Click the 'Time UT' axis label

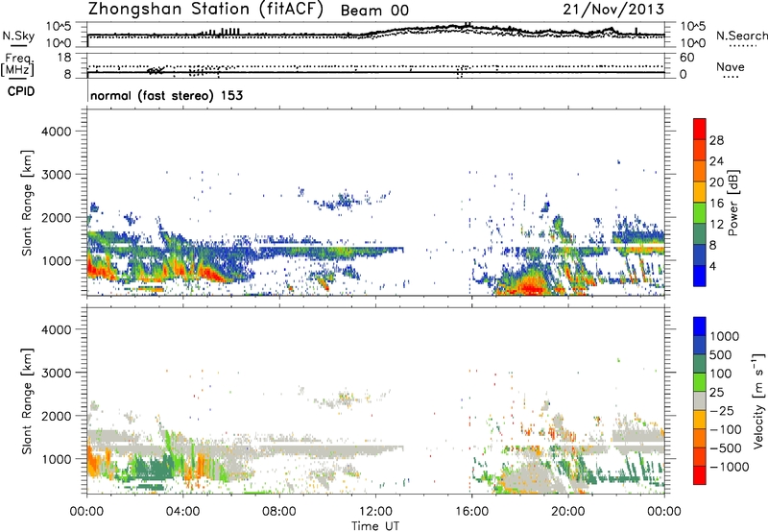375,526
